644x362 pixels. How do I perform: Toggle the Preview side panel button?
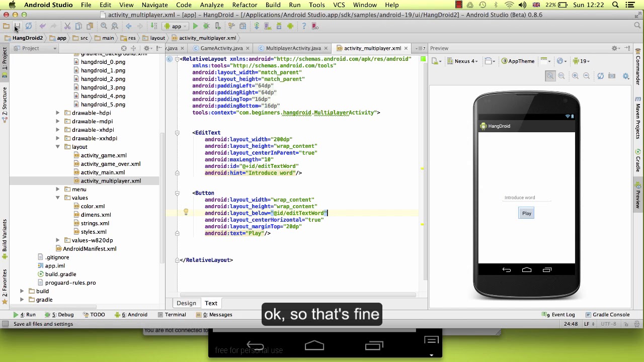638,196
